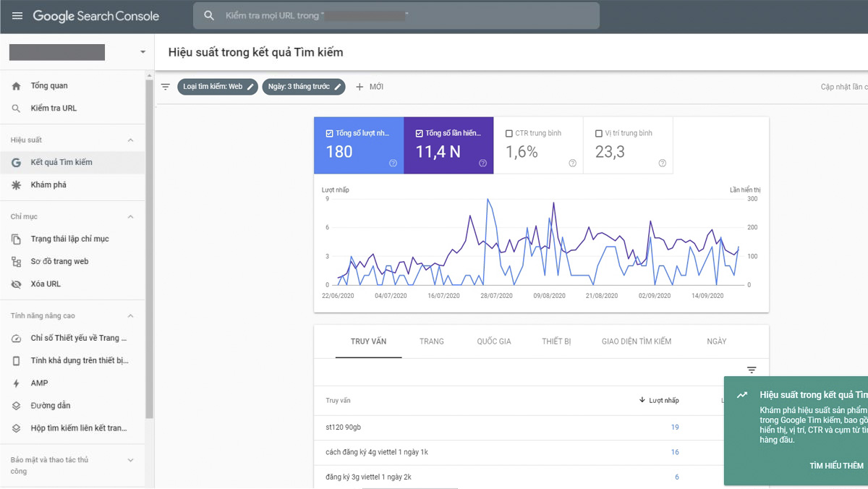Collapse the Chỉ mục section

(x=131, y=217)
